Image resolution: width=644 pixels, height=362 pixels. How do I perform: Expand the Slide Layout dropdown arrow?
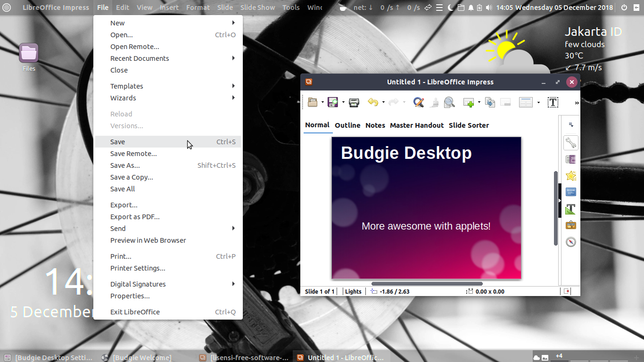[538, 102]
